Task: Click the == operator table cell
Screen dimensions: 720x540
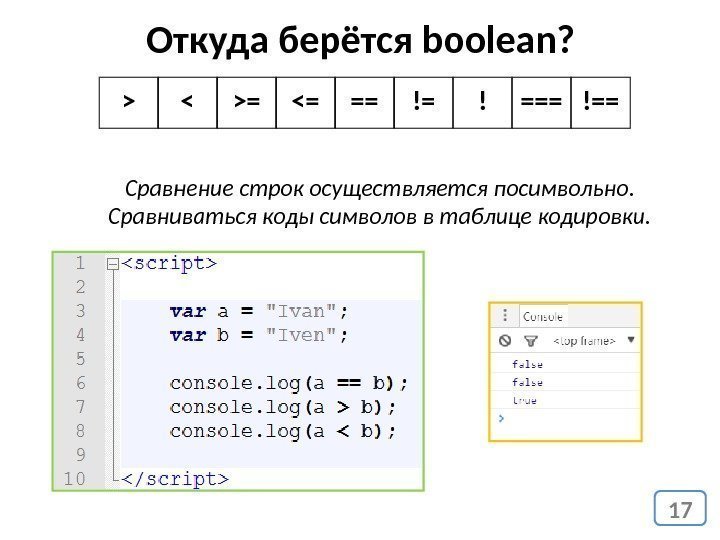Action: tap(365, 102)
